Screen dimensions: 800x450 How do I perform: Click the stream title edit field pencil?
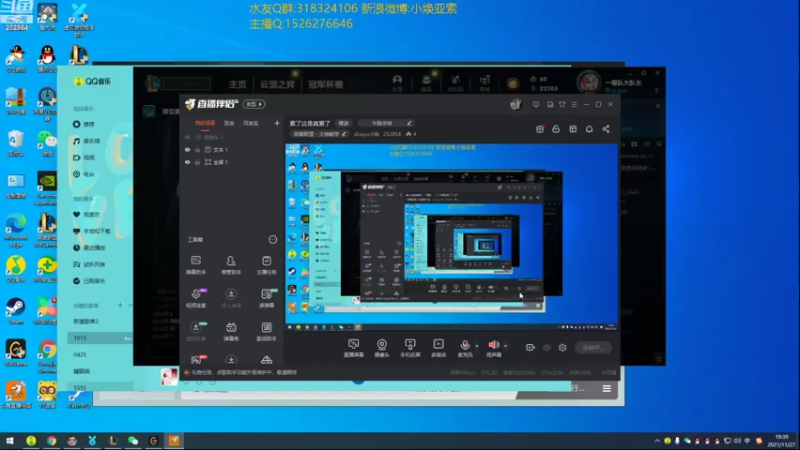pos(409,123)
